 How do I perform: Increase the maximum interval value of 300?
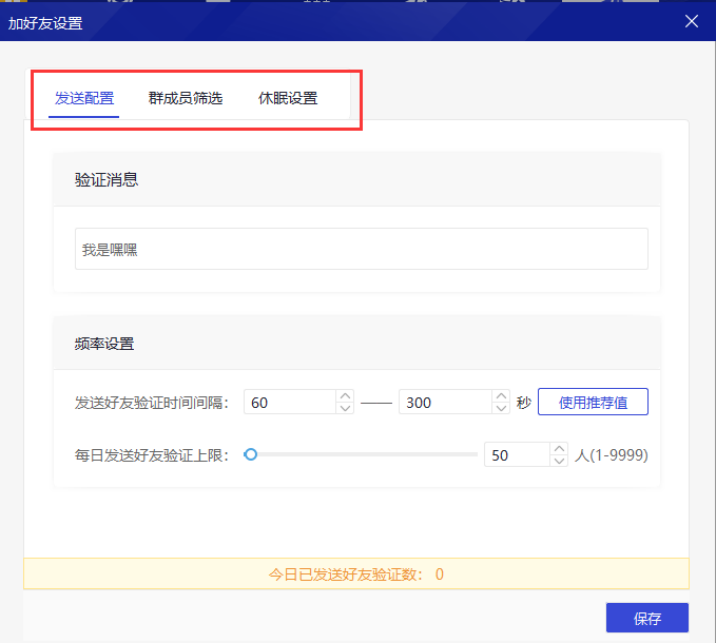501,396
